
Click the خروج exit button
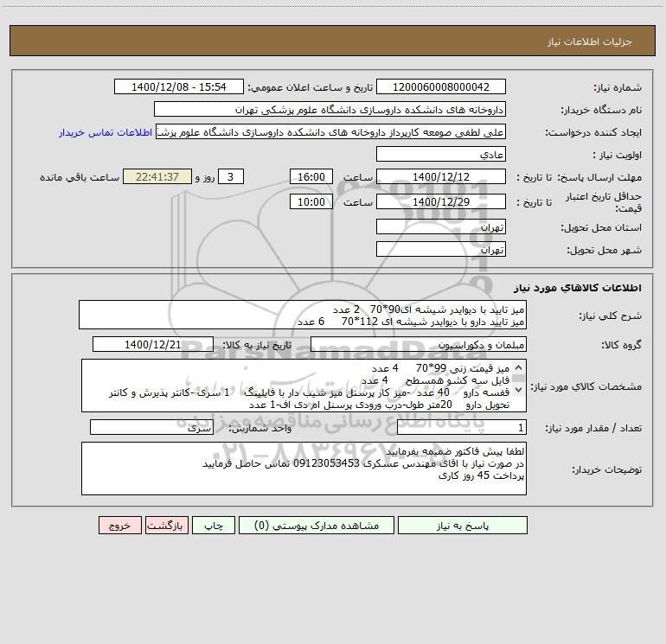pos(119,526)
